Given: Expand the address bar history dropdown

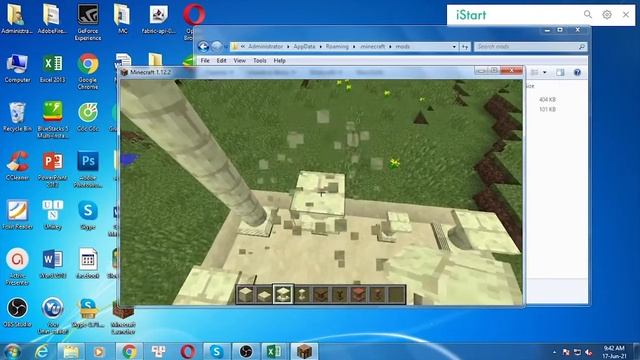Looking at the screenshot, I should 454,47.
